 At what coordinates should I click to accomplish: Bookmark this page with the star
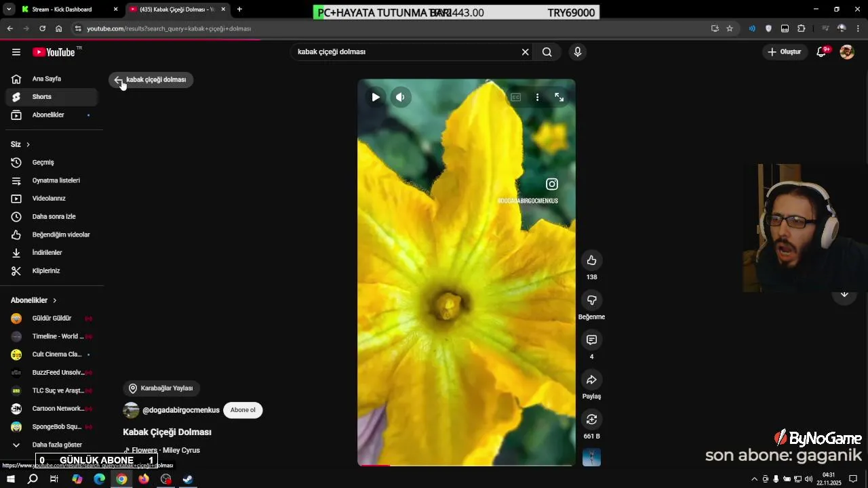(730, 28)
